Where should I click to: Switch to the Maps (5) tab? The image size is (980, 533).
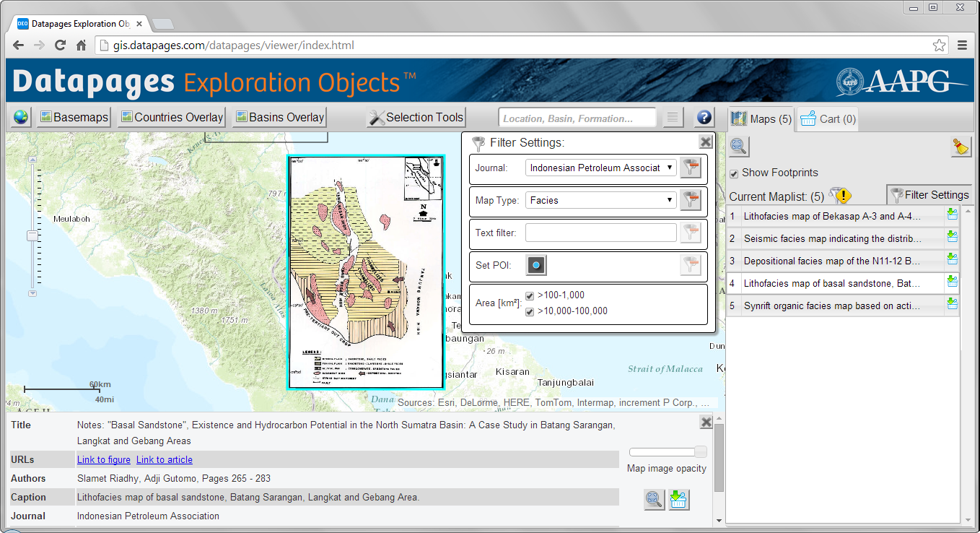761,118
